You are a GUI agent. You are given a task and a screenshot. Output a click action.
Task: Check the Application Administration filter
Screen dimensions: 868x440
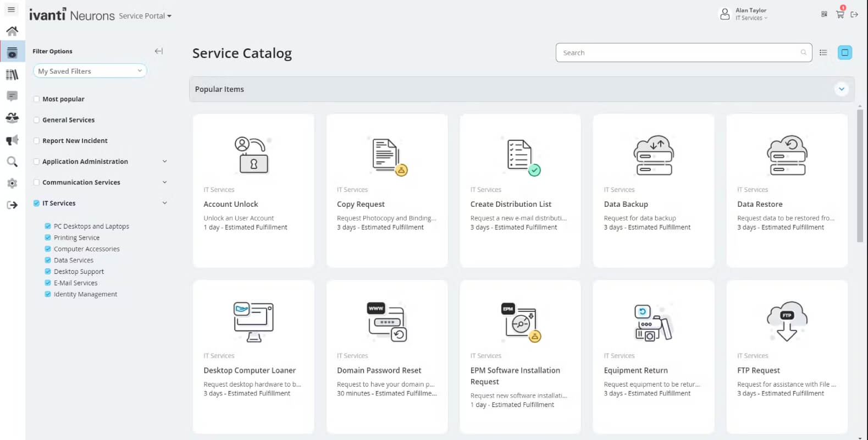coord(36,162)
